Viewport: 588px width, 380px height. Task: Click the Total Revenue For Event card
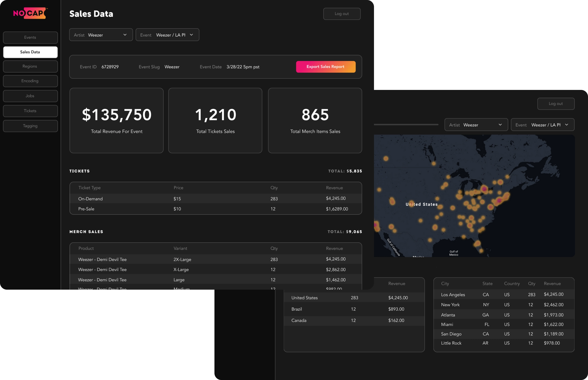coord(116,120)
